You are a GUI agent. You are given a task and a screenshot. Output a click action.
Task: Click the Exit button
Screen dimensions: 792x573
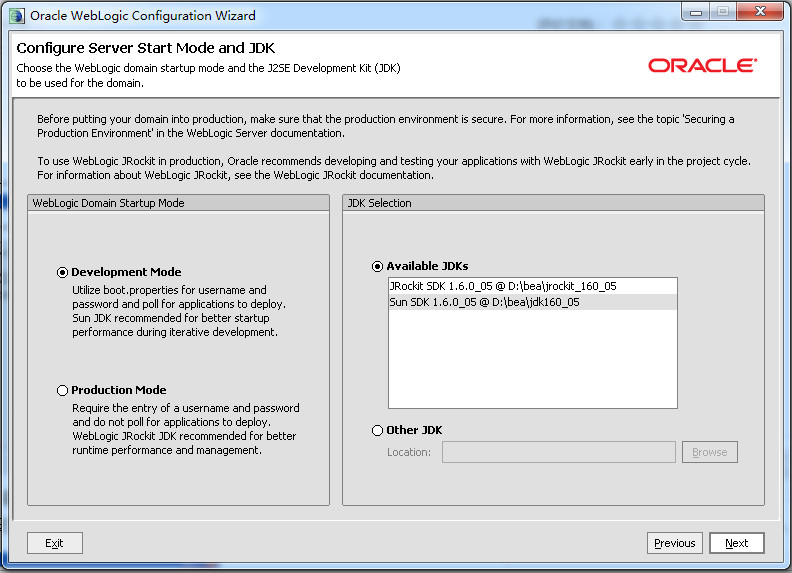tap(55, 543)
